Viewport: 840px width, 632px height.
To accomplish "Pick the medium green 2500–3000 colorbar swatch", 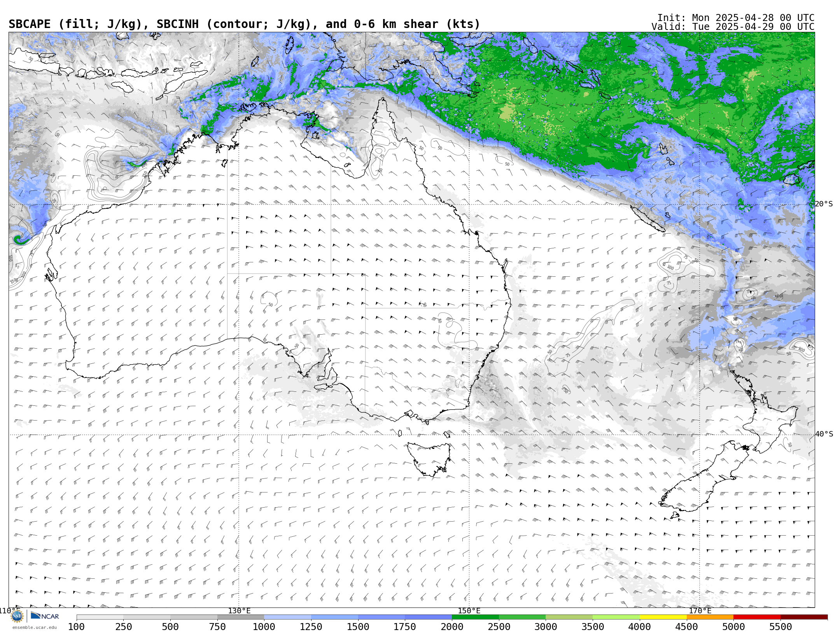I will pos(522,617).
